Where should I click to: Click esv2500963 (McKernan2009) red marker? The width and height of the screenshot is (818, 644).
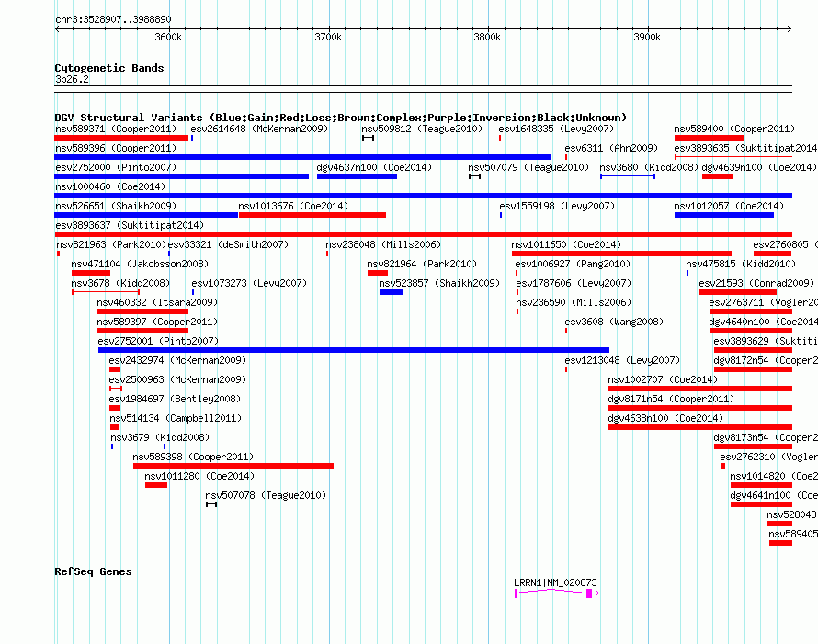click(116, 389)
